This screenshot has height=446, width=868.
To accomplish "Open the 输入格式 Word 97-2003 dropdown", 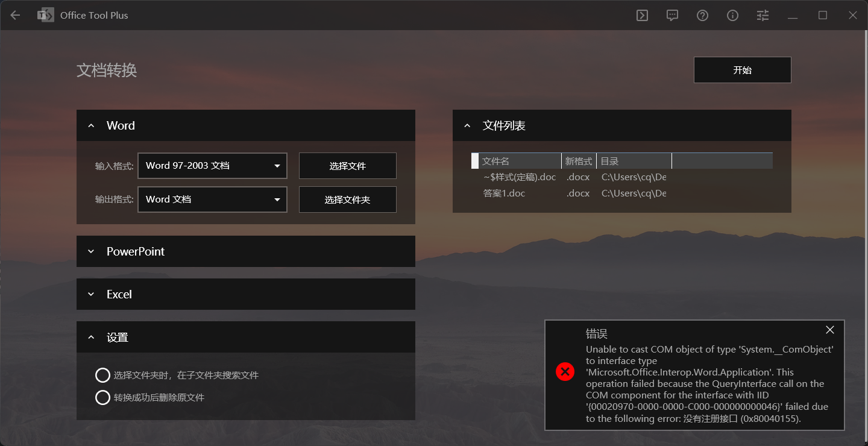I will click(x=212, y=166).
